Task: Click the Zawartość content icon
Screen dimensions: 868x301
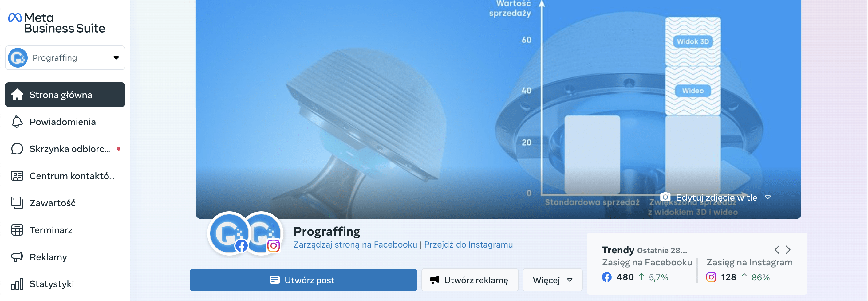Action: 17,203
